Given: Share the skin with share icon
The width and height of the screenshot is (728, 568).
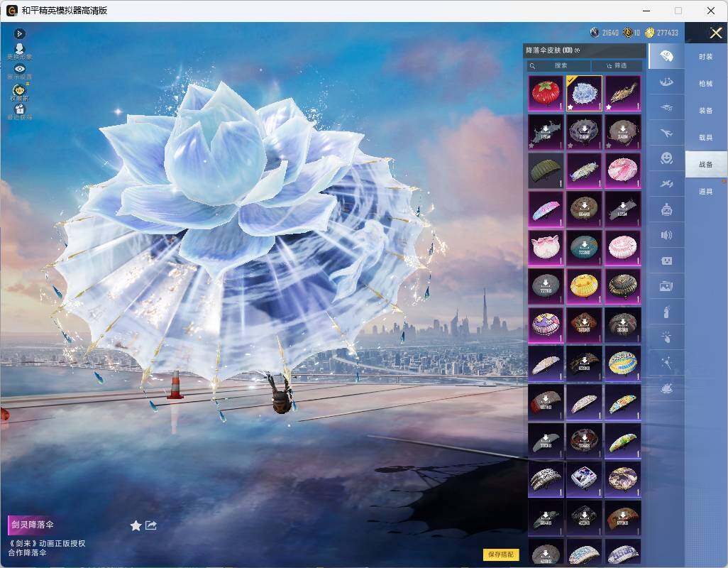Looking at the screenshot, I should [151, 525].
